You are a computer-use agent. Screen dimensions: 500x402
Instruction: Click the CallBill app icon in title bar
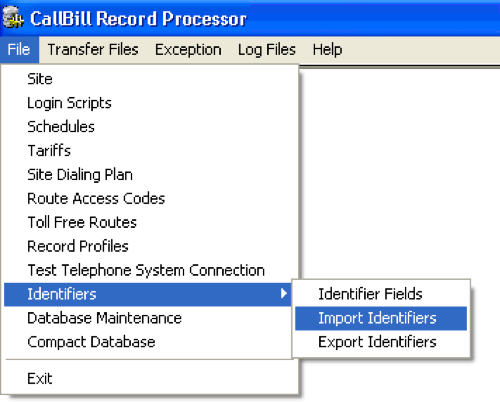click(13, 18)
